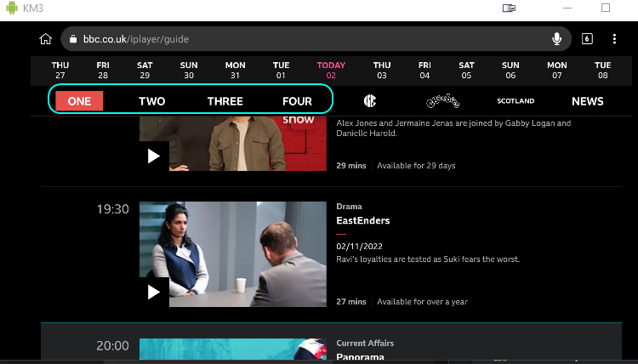Switch to BBC NEWS channel
Viewport: 638px width, 364px height.
pyautogui.click(x=588, y=101)
